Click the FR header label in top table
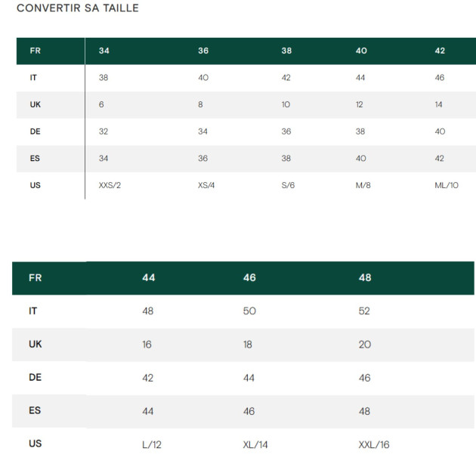The image size is (476, 476). (x=35, y=51)
